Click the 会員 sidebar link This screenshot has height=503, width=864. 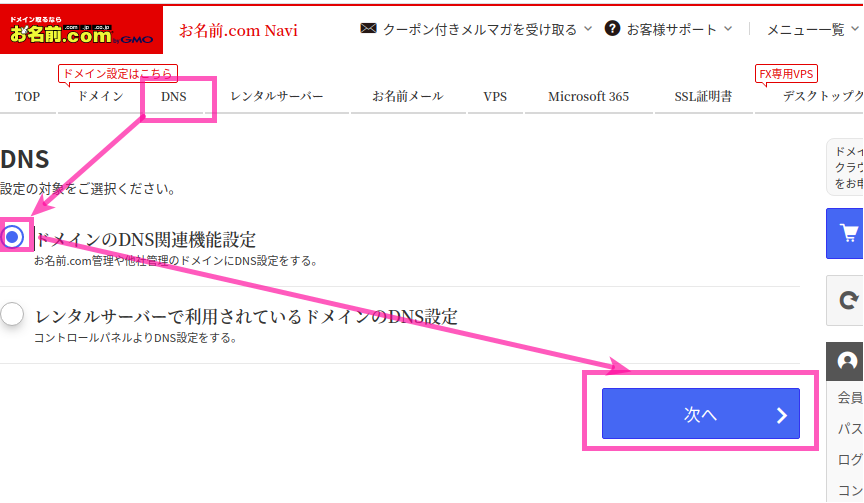pyautogui.click(x=850, y=397)
